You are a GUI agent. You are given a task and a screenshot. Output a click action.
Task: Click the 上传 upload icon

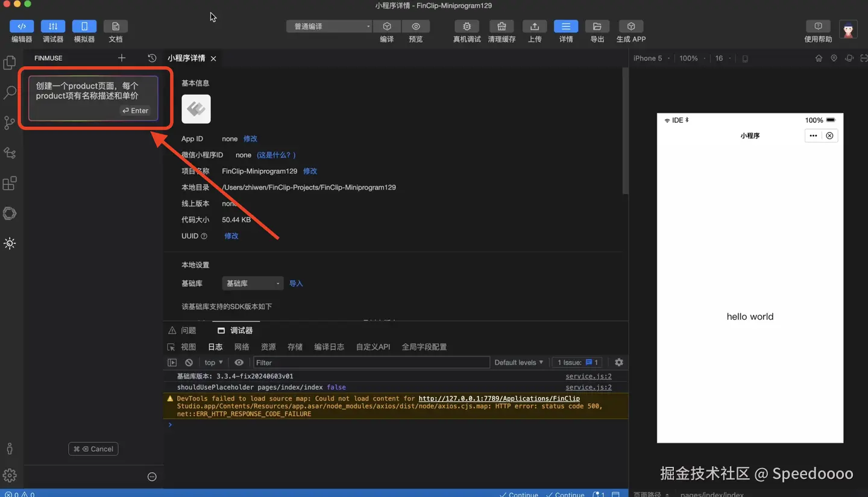click(x=535, y=27)
